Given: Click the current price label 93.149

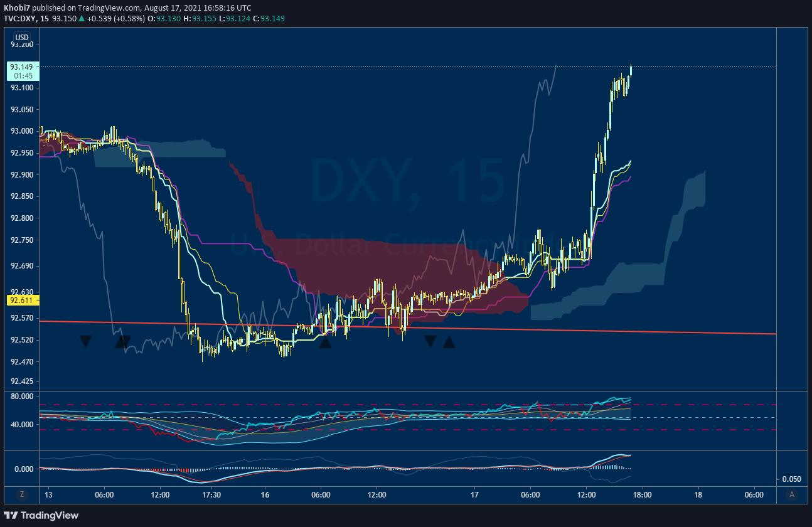Looking at the screenshot, I should 23,67.
